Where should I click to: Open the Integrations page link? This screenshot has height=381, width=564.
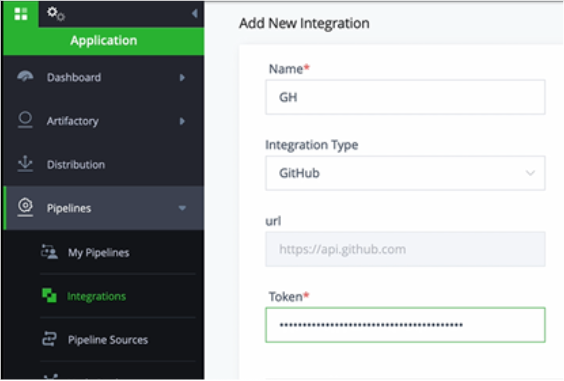[96, 296]
